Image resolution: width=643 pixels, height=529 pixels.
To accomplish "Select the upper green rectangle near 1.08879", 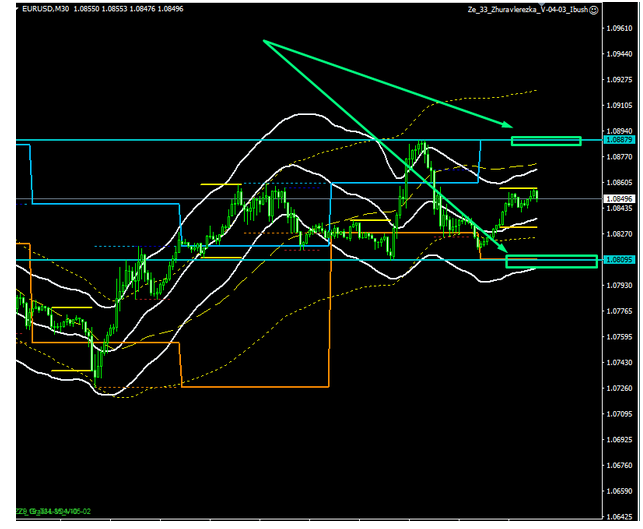I will 546,140.
